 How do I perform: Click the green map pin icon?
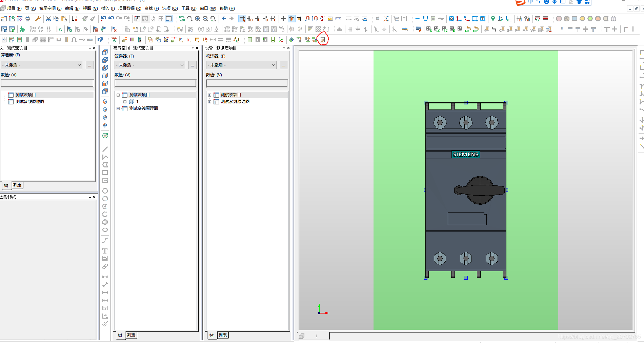click(x=493, y=19)
